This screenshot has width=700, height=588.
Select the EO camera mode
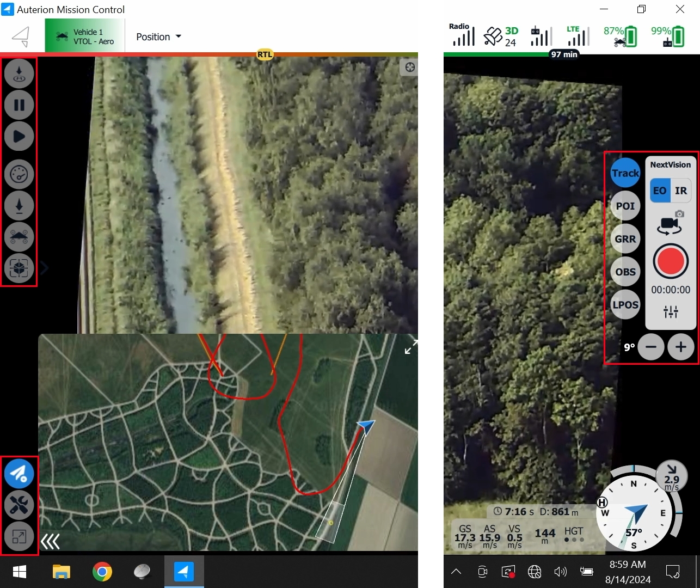[660, 191]
